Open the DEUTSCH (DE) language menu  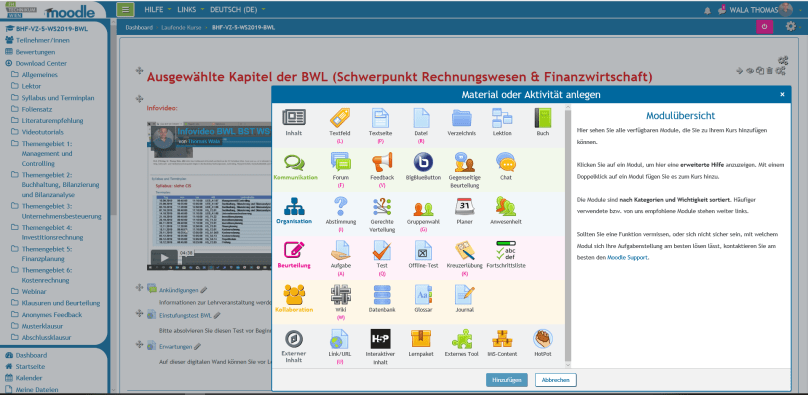(x=238, y=10)
